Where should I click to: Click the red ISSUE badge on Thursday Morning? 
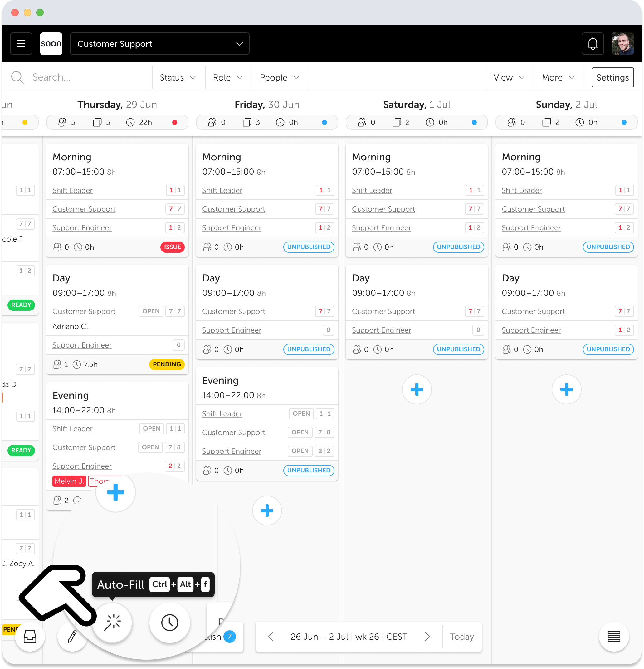click(172, 247)
